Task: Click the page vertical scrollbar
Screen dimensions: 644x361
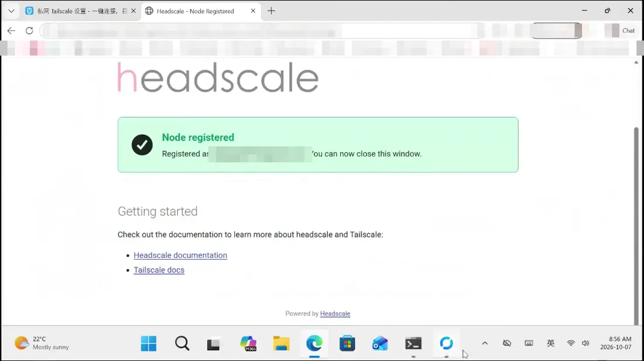Action: 636,226
